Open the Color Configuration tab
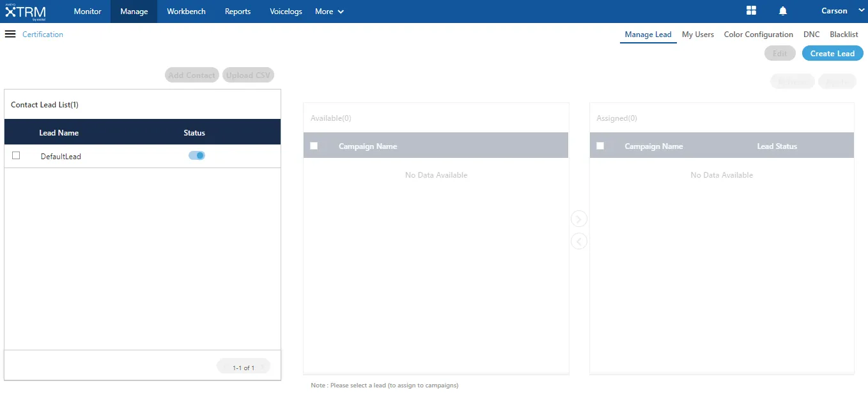Viewport: 868px width, 413px height. [x=759, y=35]
